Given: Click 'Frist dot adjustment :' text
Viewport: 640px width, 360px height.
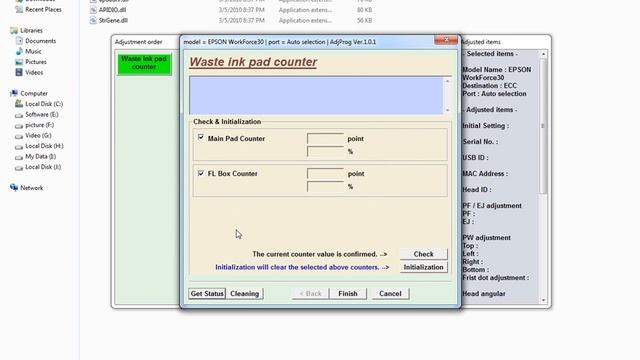Looking at the screenshot, I should pyautogui.click(x=496, y=278).
